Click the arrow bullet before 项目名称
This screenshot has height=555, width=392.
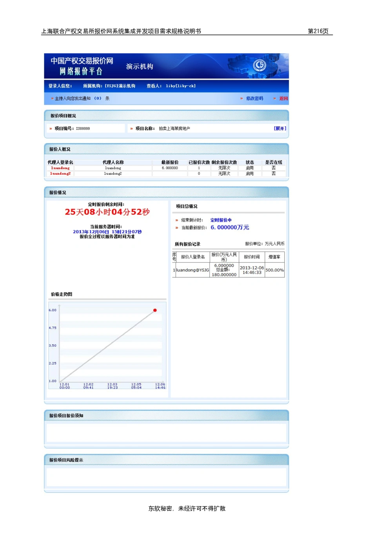point(131,129)
